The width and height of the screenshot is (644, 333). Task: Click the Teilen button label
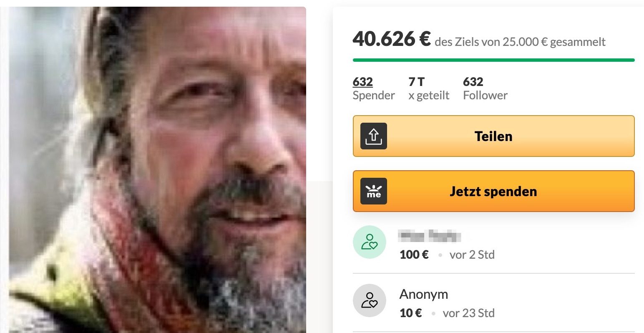coord(493,136)
